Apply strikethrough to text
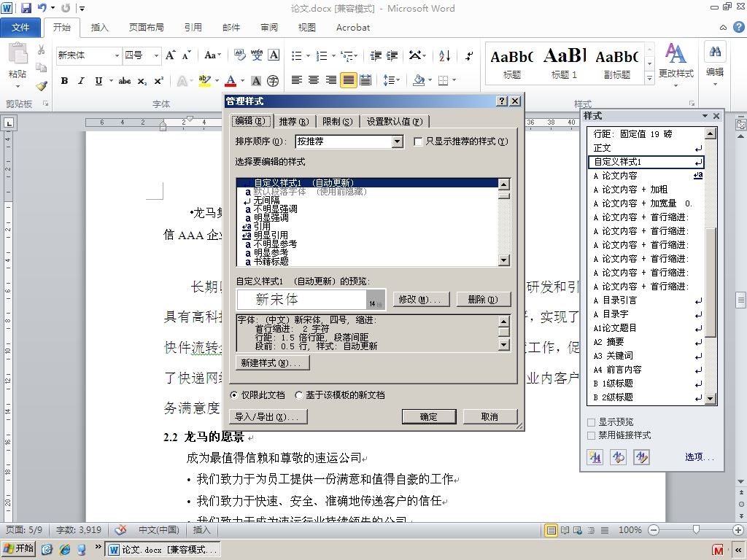Screen dimensions: 747x560 pyautogui.click(x=125, y=81)
